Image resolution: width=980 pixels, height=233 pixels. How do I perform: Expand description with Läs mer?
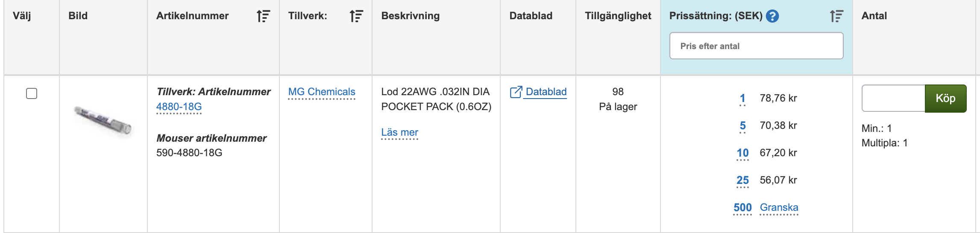(x=399, y=132)
